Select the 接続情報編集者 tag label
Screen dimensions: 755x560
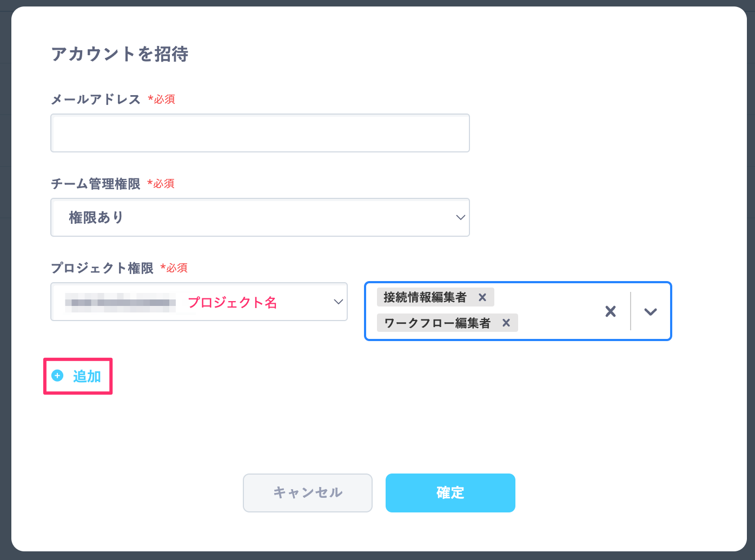click(425, 297)
